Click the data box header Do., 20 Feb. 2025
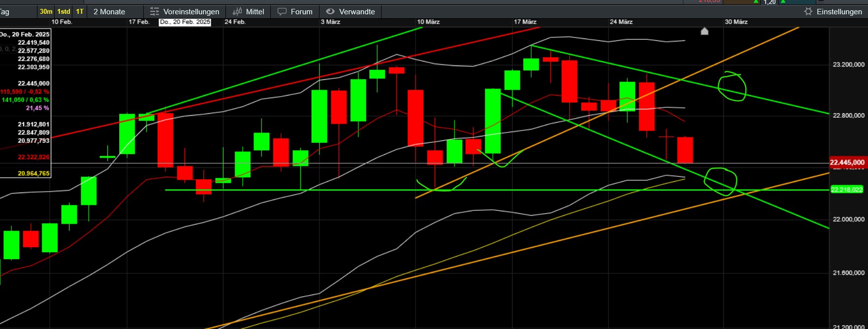868x329 pixels. [25, 34]
